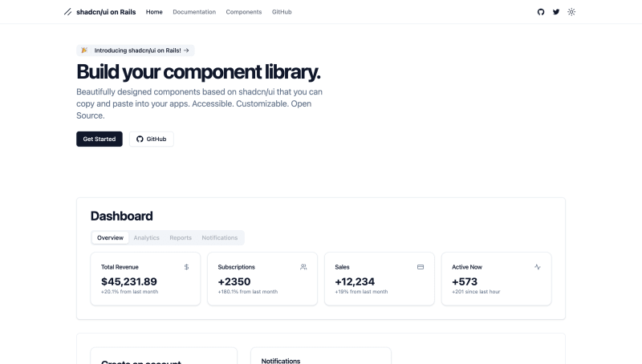Click the +2350 subscriptions value

(x=234, y=281)
